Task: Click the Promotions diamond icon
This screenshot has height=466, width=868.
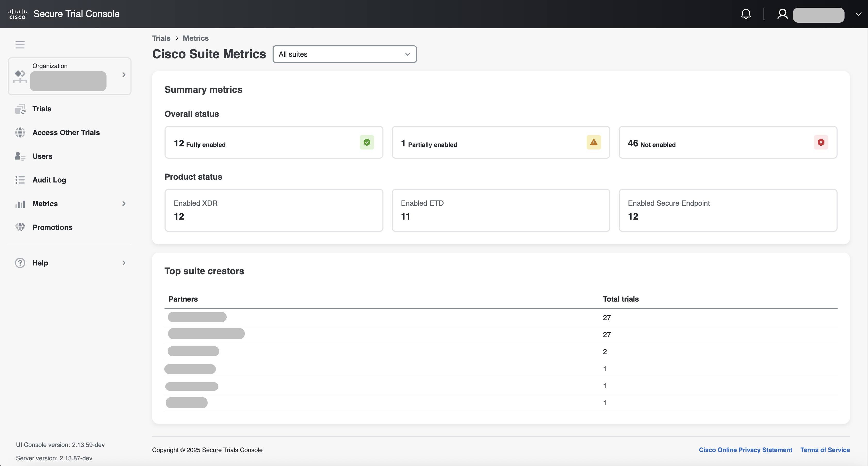Action: coord(20,227)
